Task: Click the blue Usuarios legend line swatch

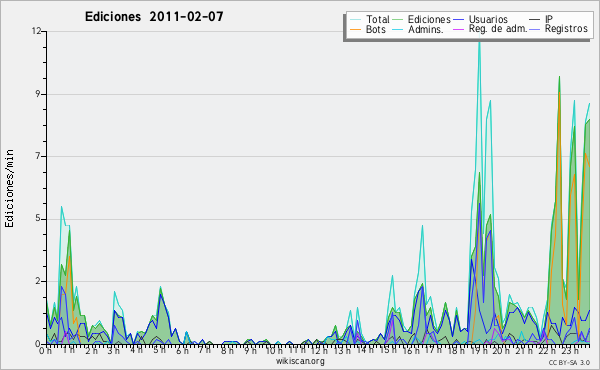Action: [458, 20]
